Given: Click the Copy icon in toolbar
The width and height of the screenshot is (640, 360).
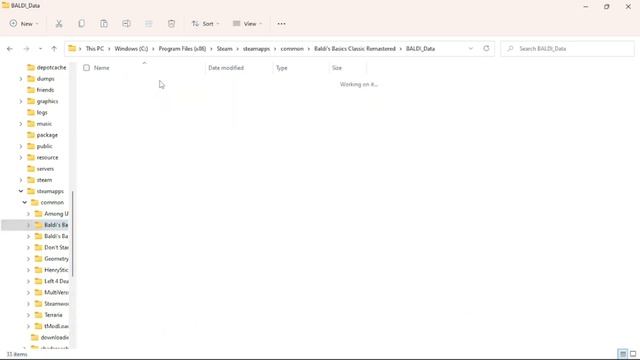Looking at the screenshot, I should click(82, 24).
